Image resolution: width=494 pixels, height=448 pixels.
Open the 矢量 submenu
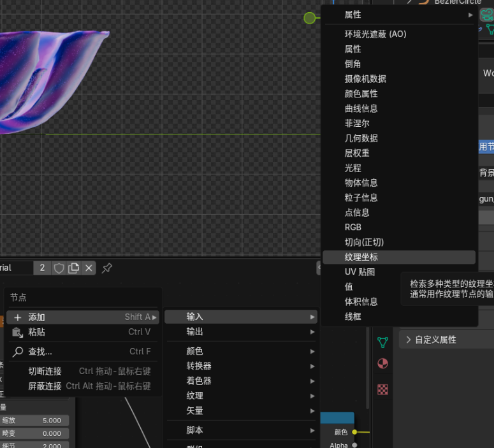241,410
